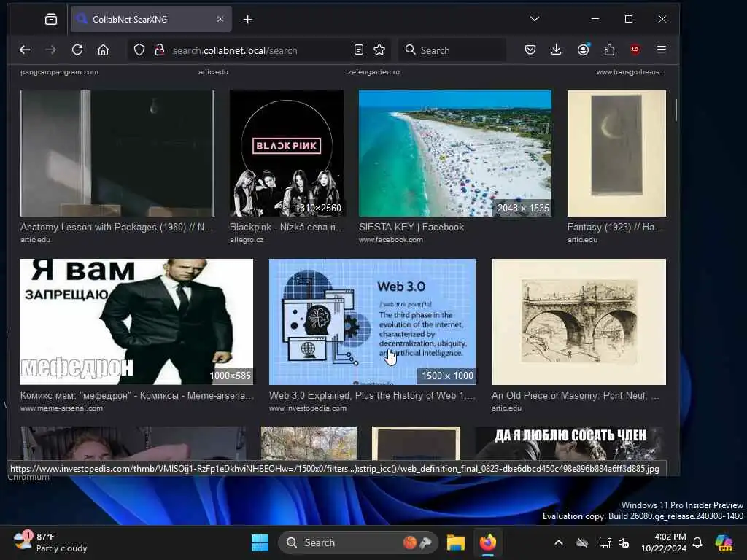This screenshot has width=747, height=560.
Task: Click the toolbar Search input box
Action: [452, 50]
